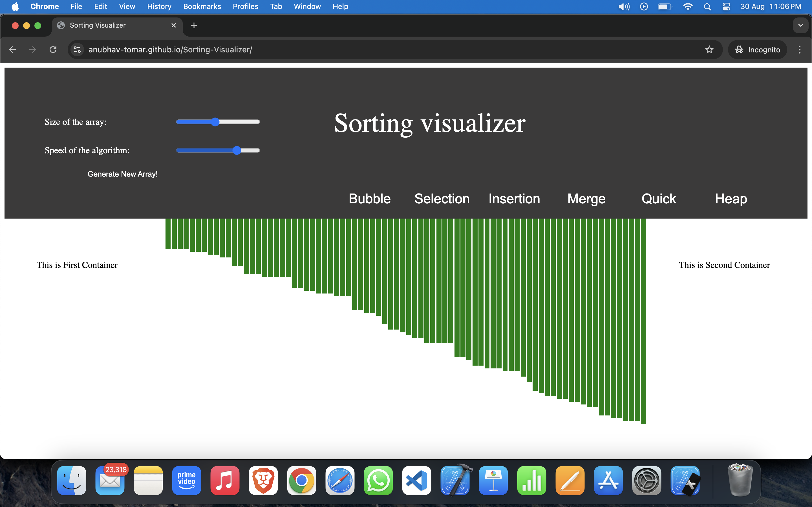
Task: Launch WhatsApp from the Dock
Action: (378, 481)
